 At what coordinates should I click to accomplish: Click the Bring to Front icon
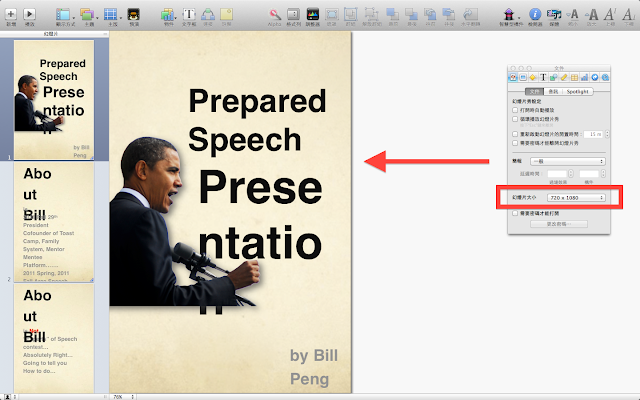392,15
